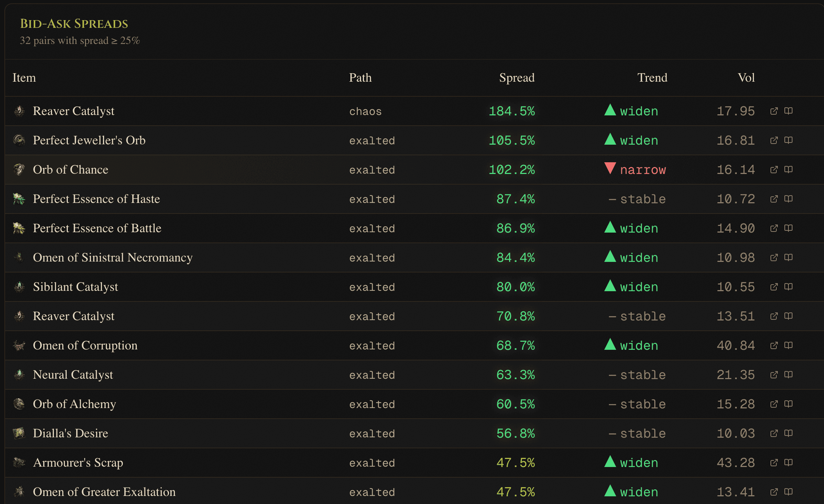Viewport: 824px width, 504px height.
Task: Click the 184.5% spread value
Action: point(512,111)
